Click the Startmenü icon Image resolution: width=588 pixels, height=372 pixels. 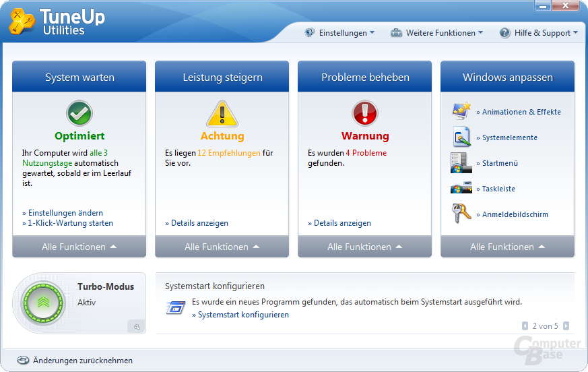(x=461, y=163)
